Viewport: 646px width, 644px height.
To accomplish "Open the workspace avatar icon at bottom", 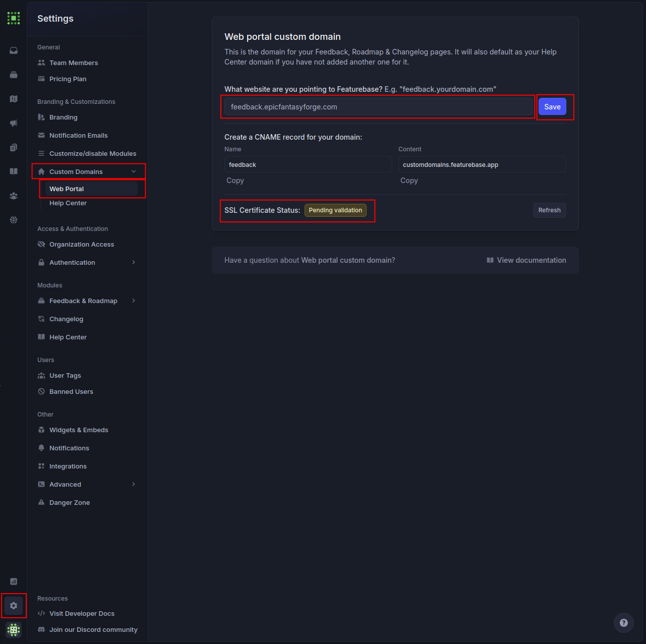I will pyautogui.click(x=14, y=629).
